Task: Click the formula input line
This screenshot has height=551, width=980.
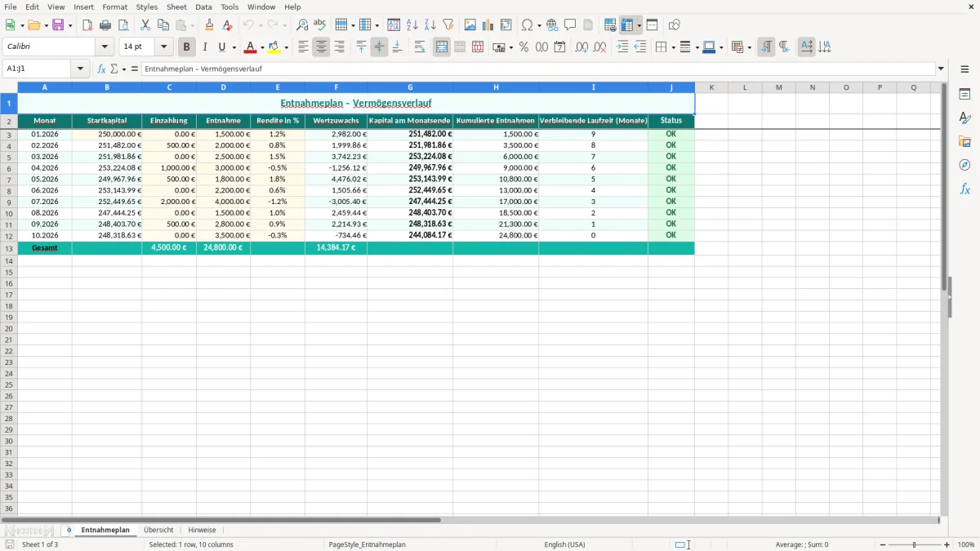Action: click(x=538, y=69)
